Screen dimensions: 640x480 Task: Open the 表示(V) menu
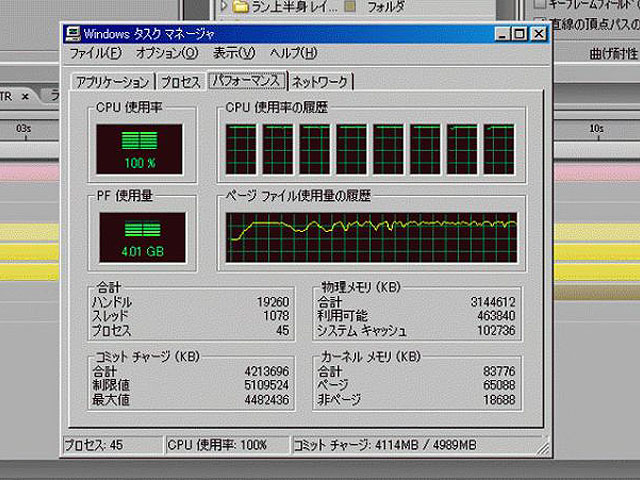[234, 53]
